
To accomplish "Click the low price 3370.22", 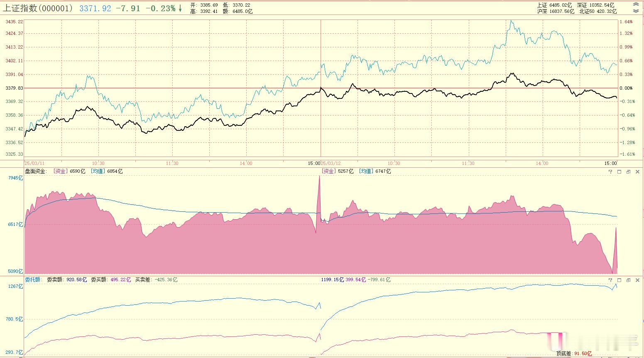I will [241, 5].
